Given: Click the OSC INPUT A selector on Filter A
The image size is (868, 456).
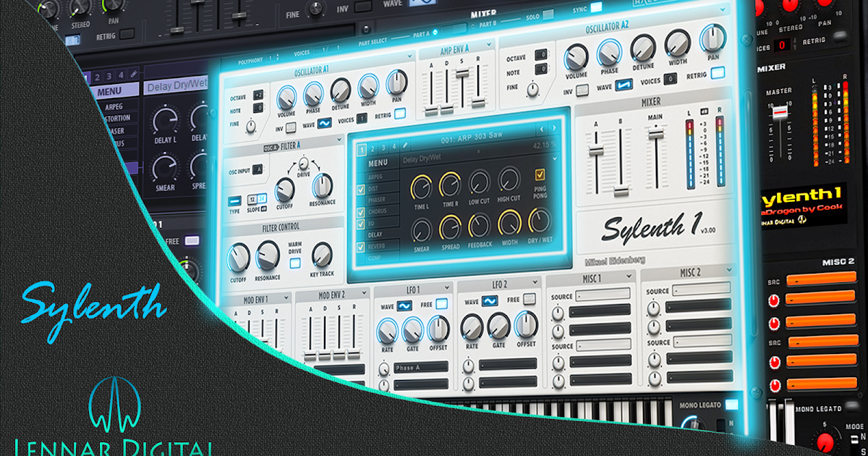Looking at the screenshot, I should tap(258, 169).
